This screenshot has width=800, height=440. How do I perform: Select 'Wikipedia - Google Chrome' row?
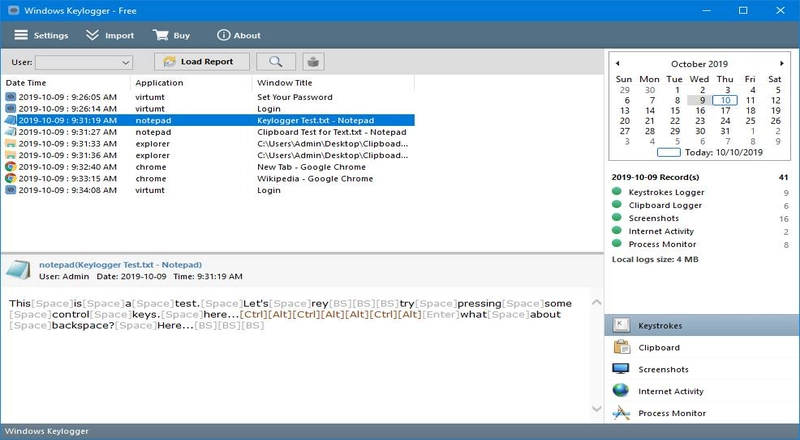pos(208,178)
